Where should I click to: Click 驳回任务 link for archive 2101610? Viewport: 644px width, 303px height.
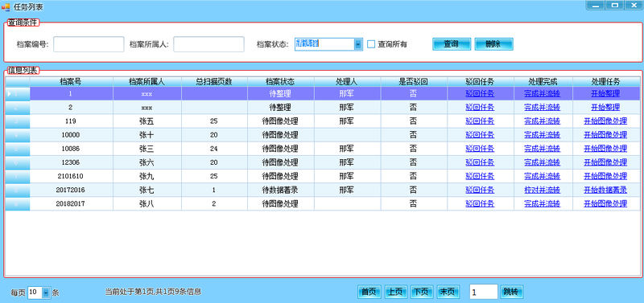point(480,176)
